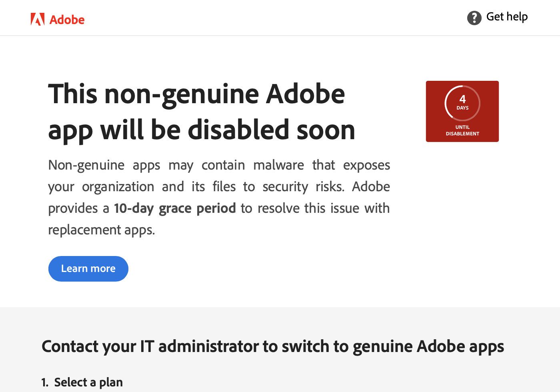Click the white header bar area

tap(280, 18)
